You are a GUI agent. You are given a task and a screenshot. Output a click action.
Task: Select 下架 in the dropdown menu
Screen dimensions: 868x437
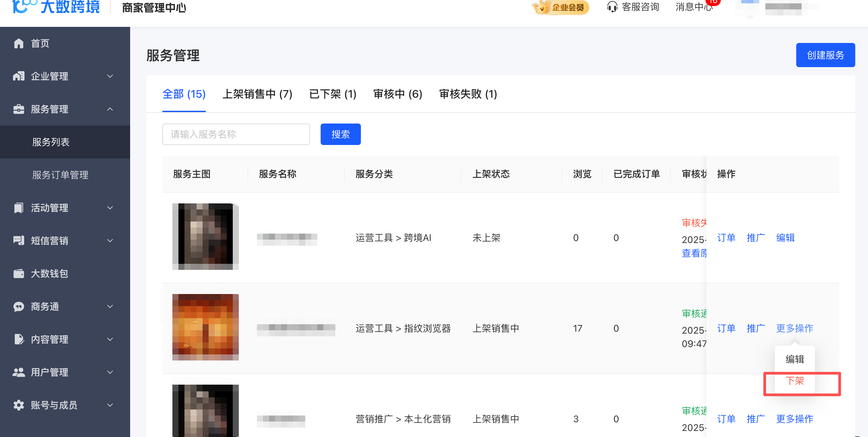pos(794,381)
